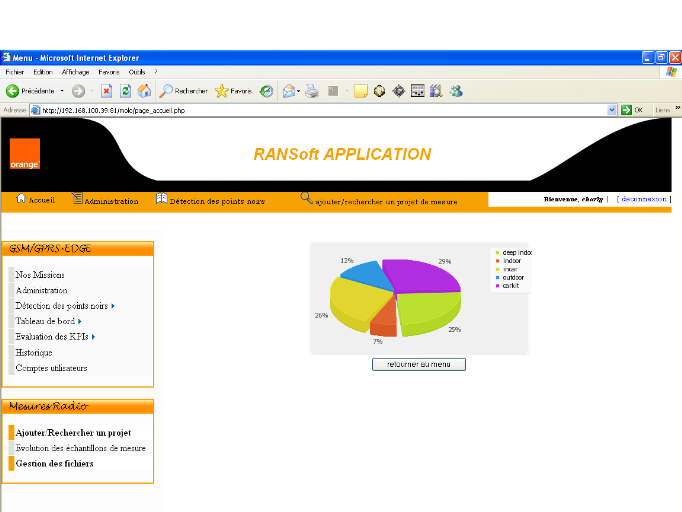Go to browser home page icon
Viewport: 682px width, 512px height.
point(144,91)
